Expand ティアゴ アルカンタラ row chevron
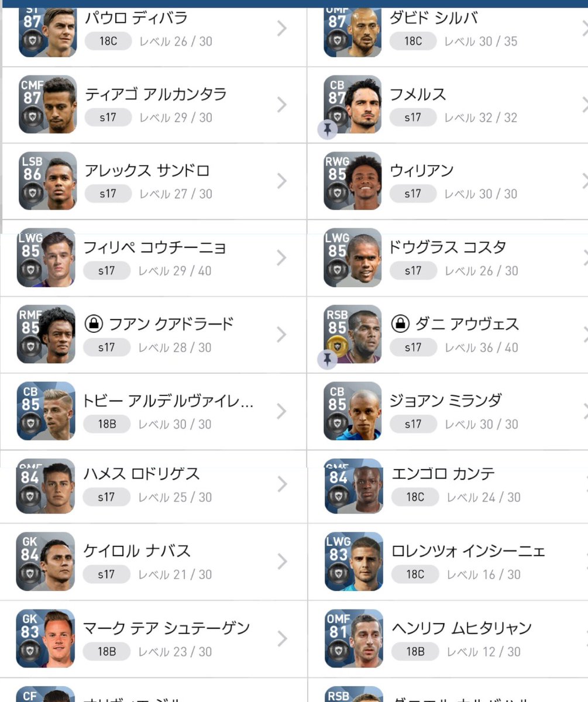 282,104
